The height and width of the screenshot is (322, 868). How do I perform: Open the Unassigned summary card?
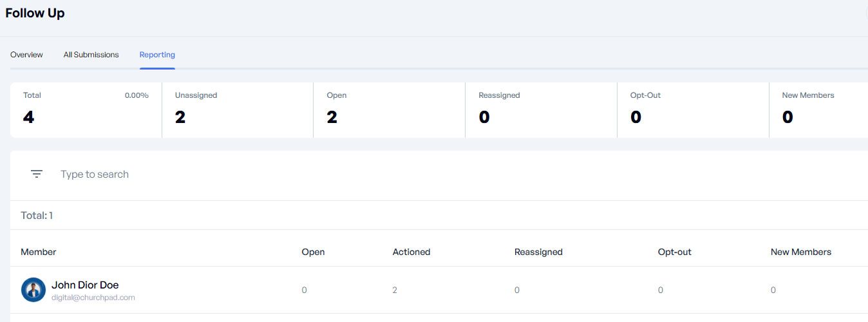tap(238, 109)
